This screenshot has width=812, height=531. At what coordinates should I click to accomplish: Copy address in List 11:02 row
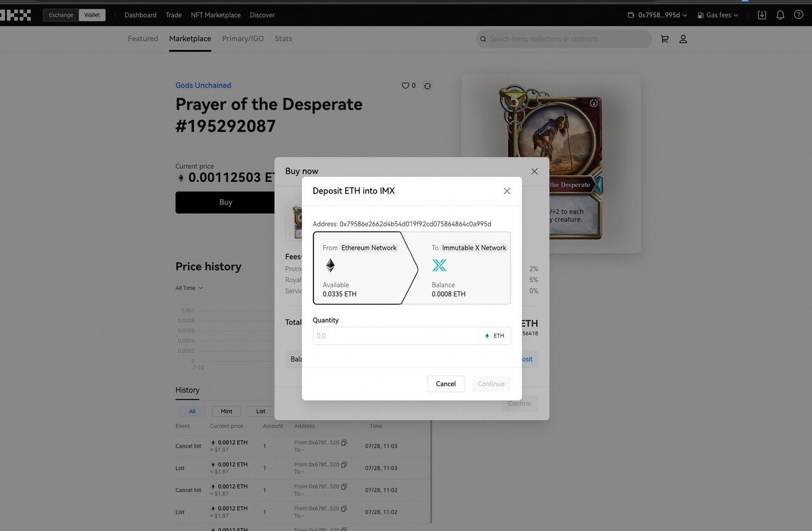pos(344,508)
